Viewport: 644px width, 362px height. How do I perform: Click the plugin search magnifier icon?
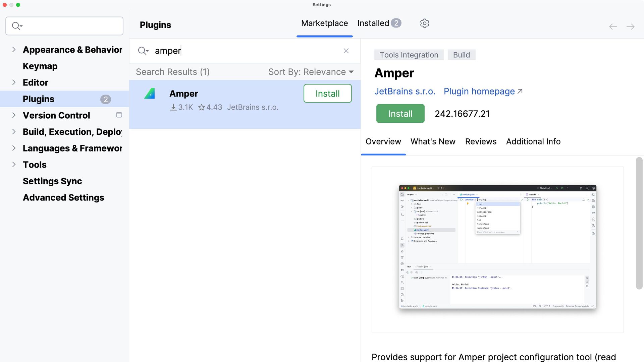coord(143,51)
